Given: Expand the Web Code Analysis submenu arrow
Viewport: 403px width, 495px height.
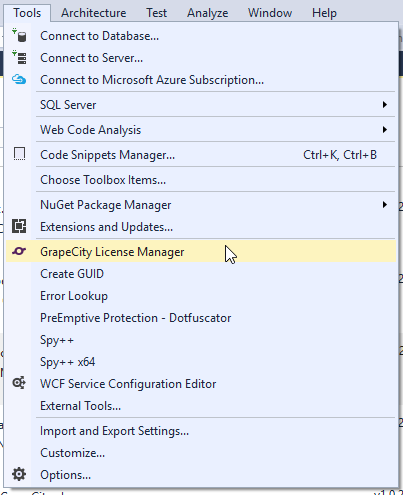Looking at the screenshot, I should [x=385, y=129].
